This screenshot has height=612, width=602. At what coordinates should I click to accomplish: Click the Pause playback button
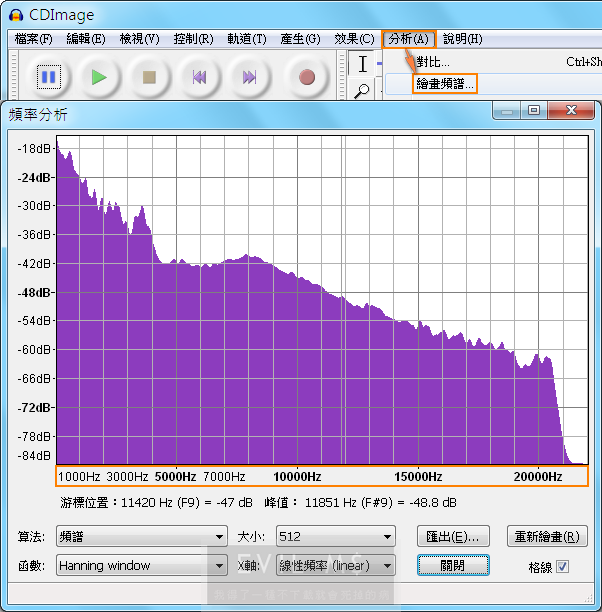click(49, 77)
